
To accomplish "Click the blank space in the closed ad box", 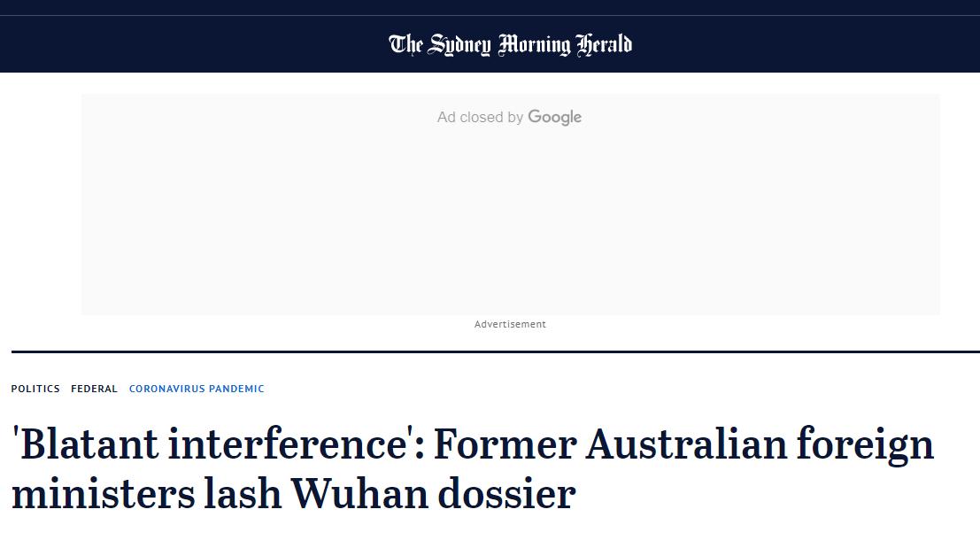I will pos(510,221).
